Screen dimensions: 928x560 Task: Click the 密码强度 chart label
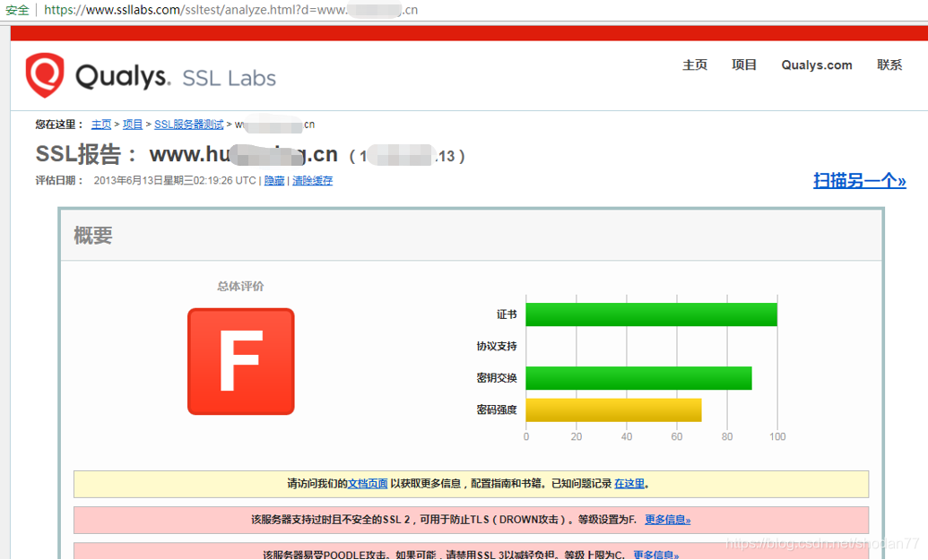(497, 410)
